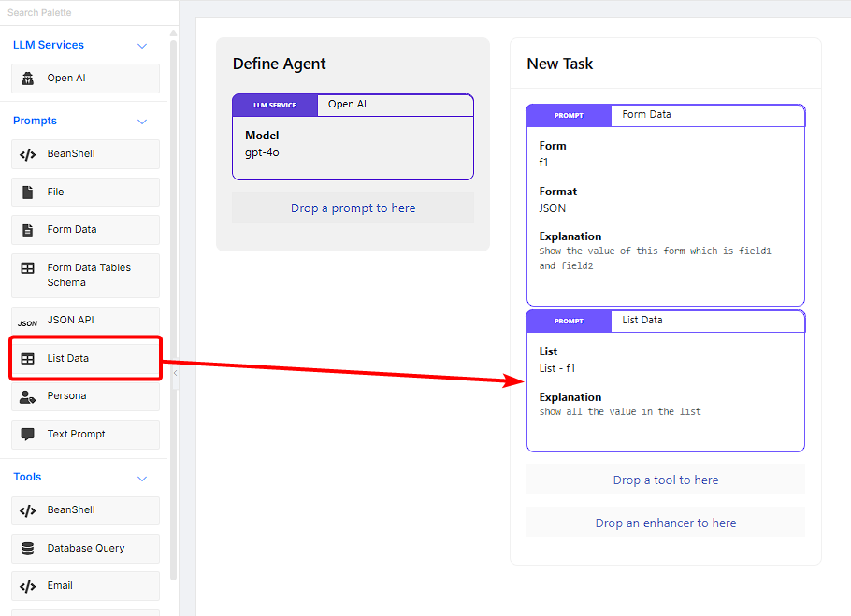Click the Database Query database icon

point(28,549)
